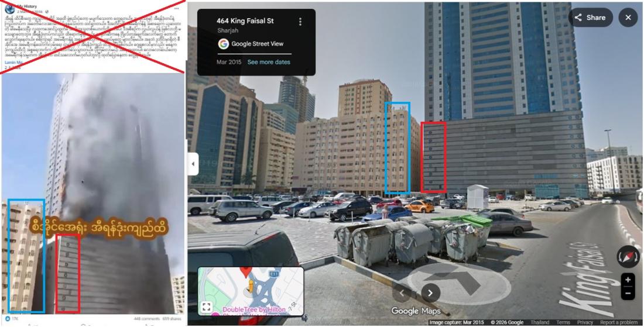The height and width of the screenshot is (327, 644).
Task: Click the minimap thumbnail
Action: (x=251, y=291)
